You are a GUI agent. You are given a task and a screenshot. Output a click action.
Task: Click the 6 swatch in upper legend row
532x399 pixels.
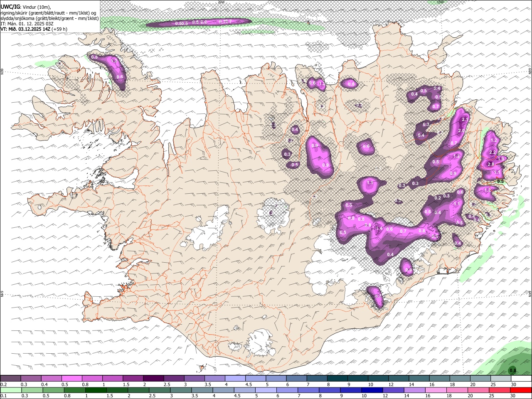pyautogui.click(x=296, y=379)
